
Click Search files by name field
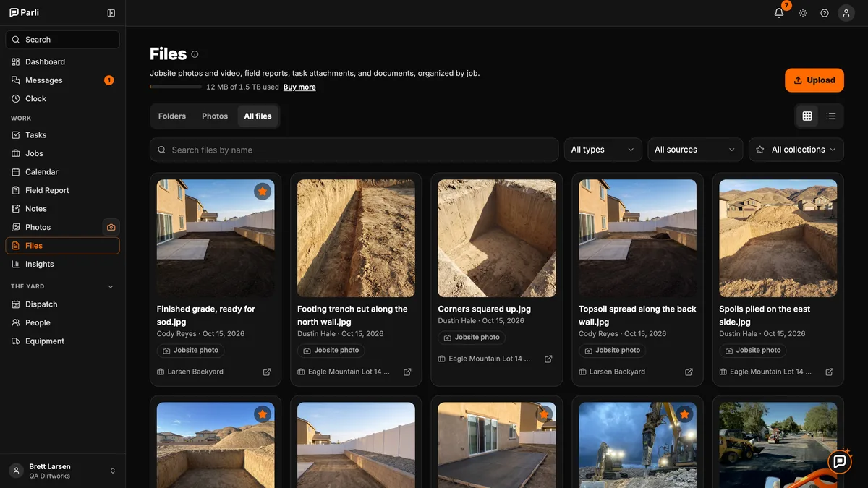[354, 150]
